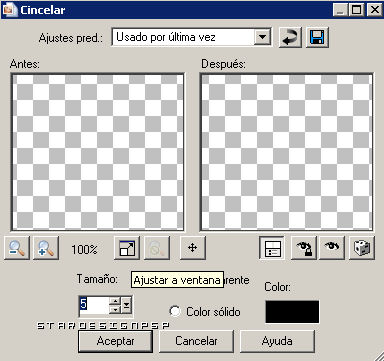Click the Cancelar button
This screenshot has height=361, width=384.
pyautogui.click(x=196, y=341)
